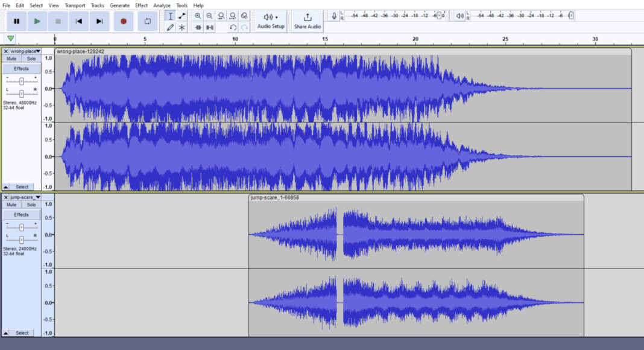
Task: Adjust the wrong-place track gain slider
Action: tap(22, 80)
